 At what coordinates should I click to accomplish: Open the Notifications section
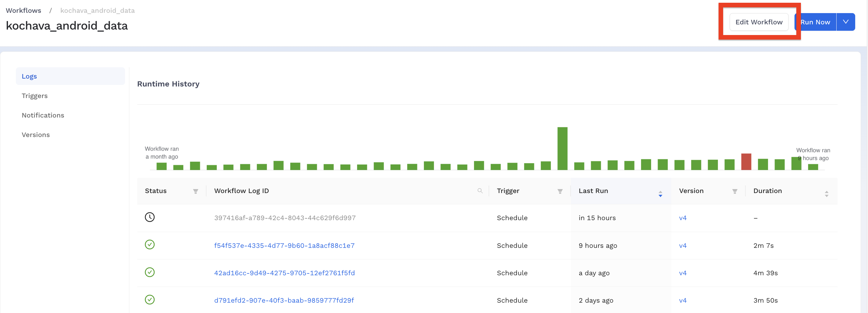click(x=43, y=115)
